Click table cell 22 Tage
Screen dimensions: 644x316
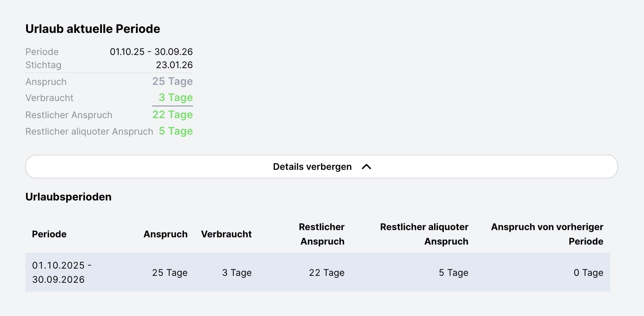pyautogui.click(x=327, y=273)
